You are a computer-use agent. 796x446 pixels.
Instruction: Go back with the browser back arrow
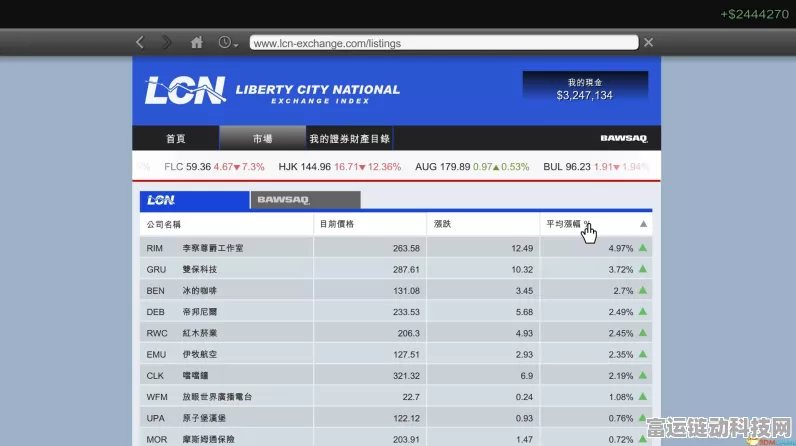(140, 43)
